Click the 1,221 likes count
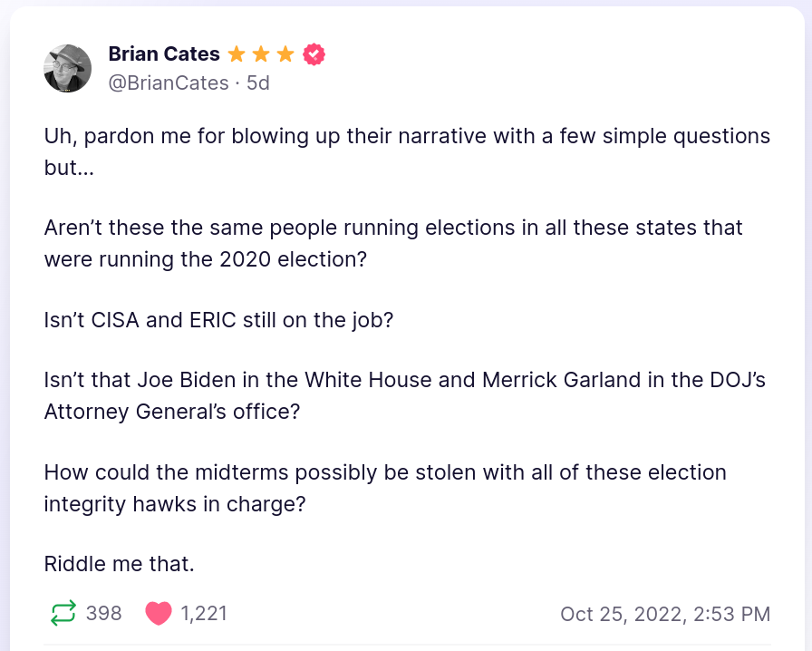 click(204, 614)
